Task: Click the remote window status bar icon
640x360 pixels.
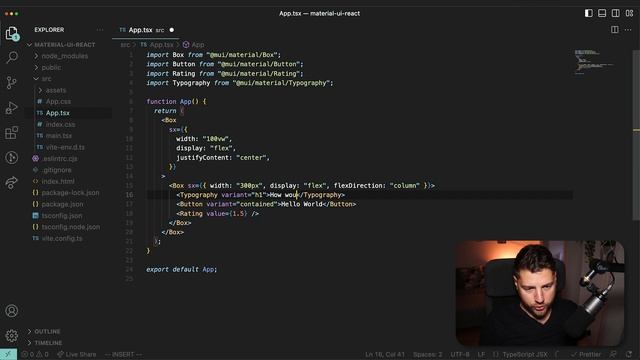Action: point(8,354)
